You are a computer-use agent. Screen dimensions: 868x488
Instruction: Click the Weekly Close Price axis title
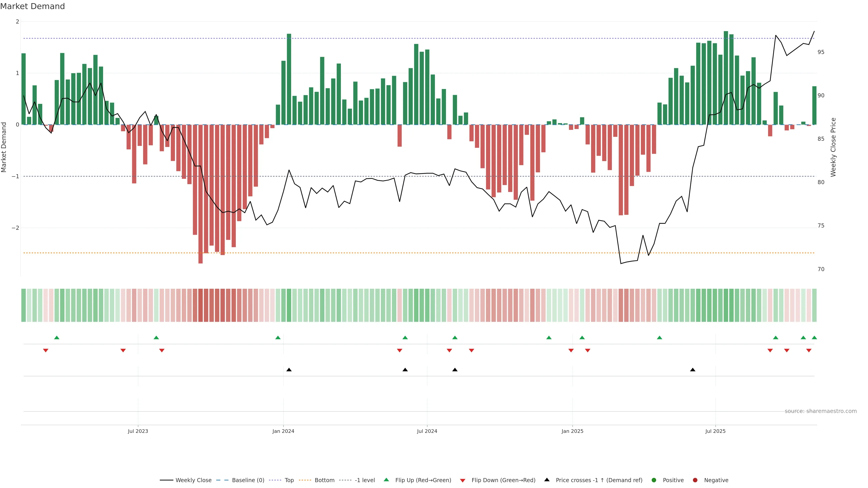click(x=833, y=147)
